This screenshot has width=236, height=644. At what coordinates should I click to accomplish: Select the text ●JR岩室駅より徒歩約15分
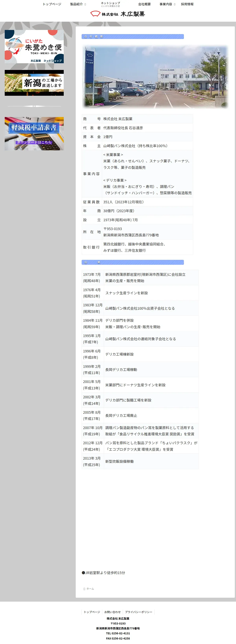click(x=103, y=573)
